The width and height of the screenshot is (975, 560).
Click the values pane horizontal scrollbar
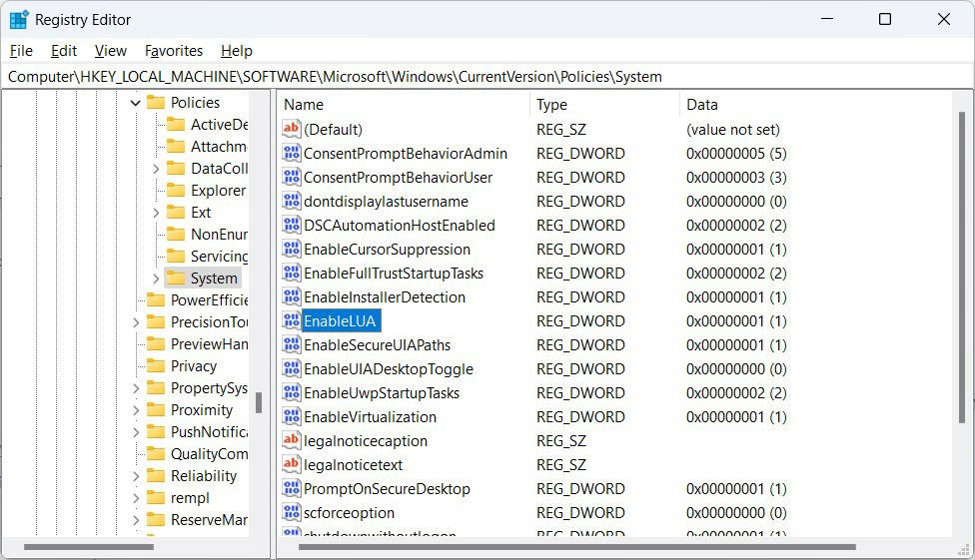tap(577, 547)
